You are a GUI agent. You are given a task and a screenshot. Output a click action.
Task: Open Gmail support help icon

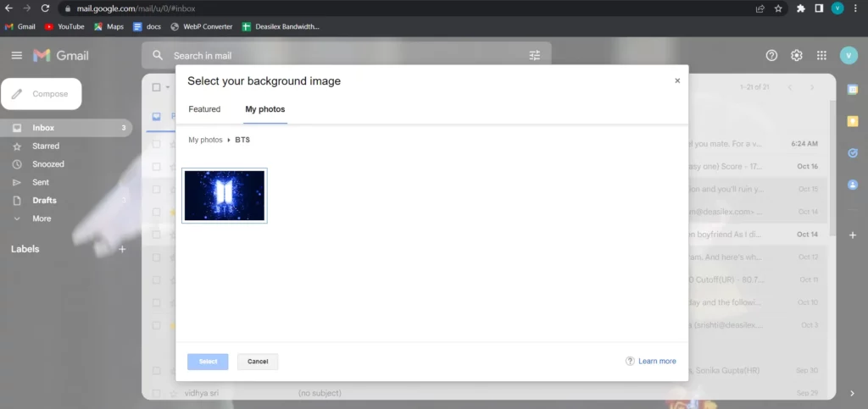tap(771, 55)
